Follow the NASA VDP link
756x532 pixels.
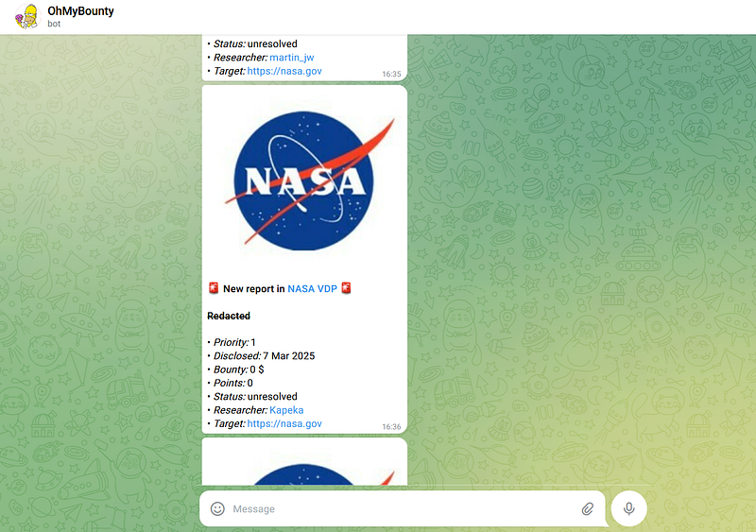click(312, 288)
